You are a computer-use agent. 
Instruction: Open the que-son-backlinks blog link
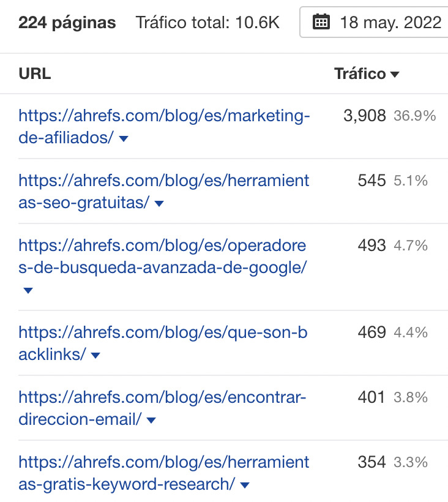163,343
